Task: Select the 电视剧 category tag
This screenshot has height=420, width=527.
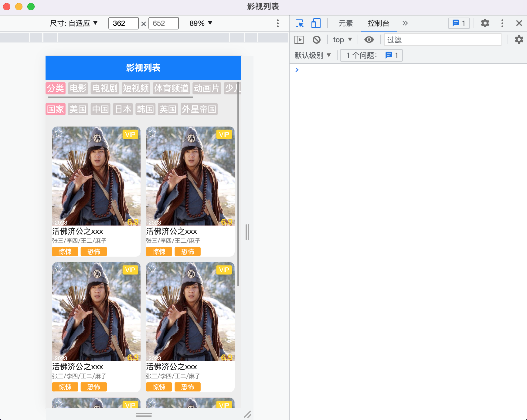Action: (105, 88)
